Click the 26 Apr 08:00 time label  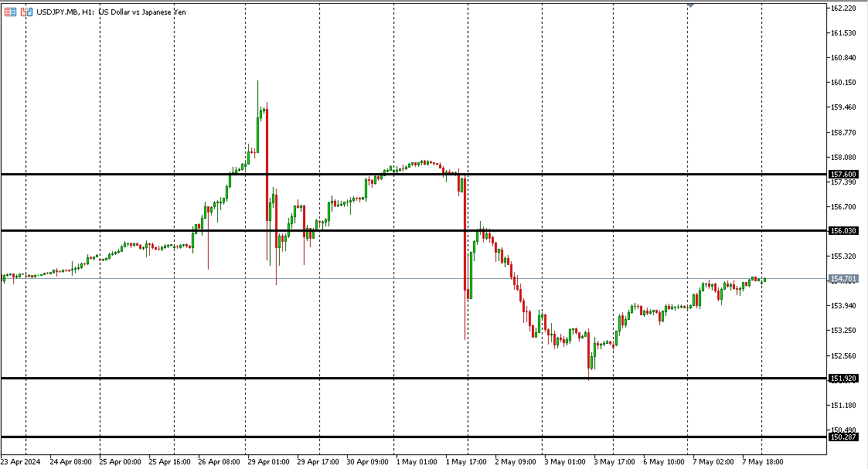pos(220,462)
